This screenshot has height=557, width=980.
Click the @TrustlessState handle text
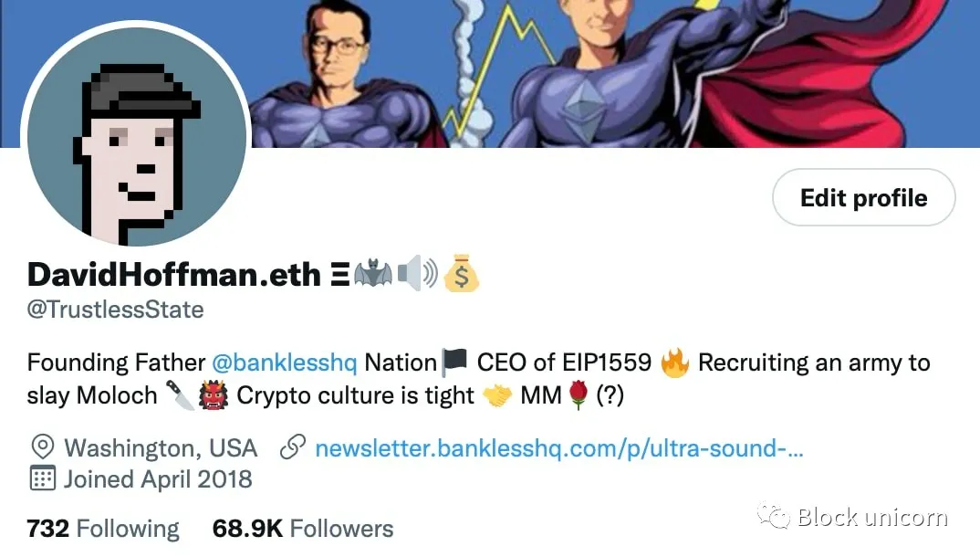[x=116, y=310]
